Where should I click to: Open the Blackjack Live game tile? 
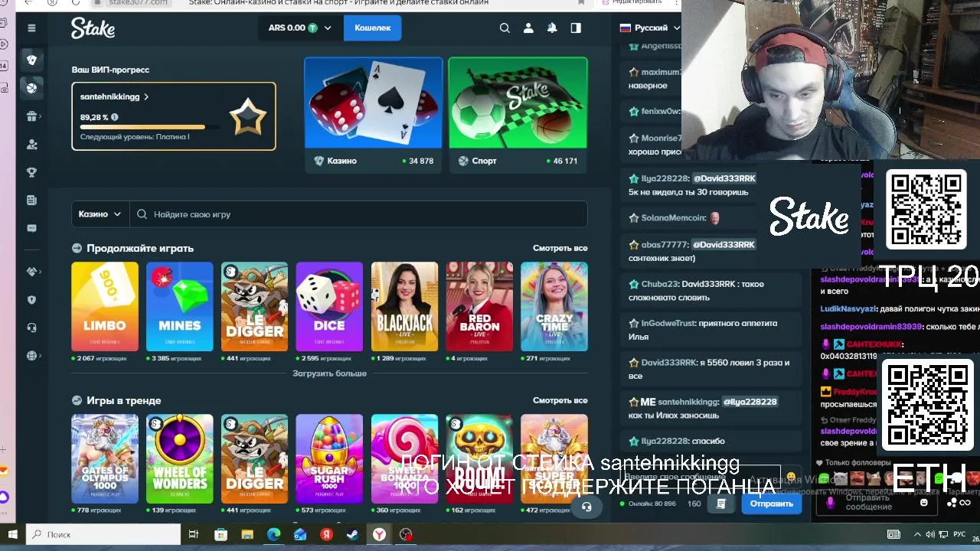[x=404, y=306]
